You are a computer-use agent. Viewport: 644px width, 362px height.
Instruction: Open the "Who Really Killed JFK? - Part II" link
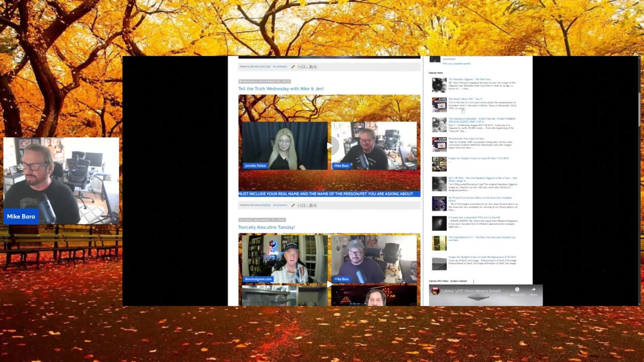(465, 99)
